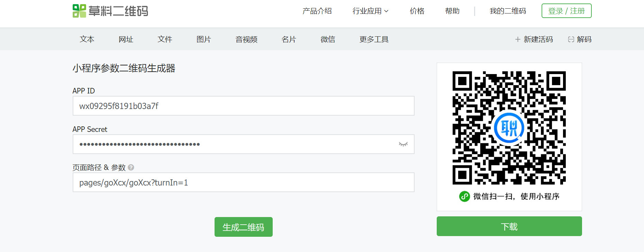
Task: Switch to the 文件 tab
Action: [x=165, y=39]
